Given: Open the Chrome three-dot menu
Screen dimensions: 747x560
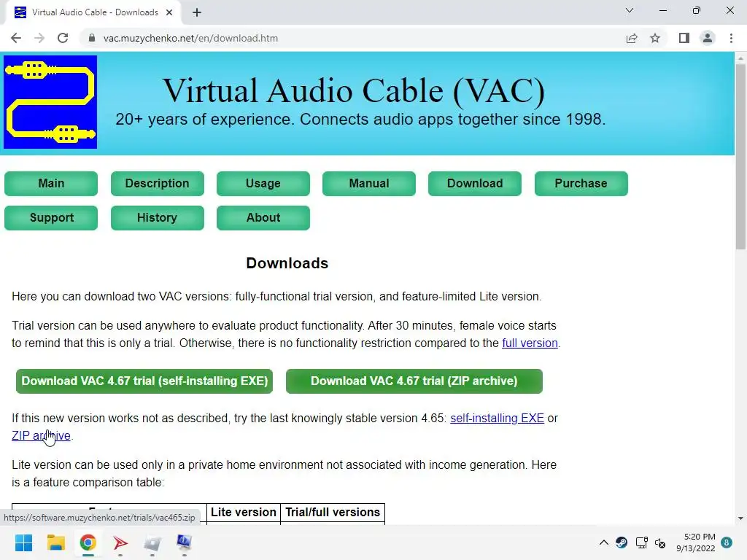Looking at the screenshot, I should tap(731, 38).
